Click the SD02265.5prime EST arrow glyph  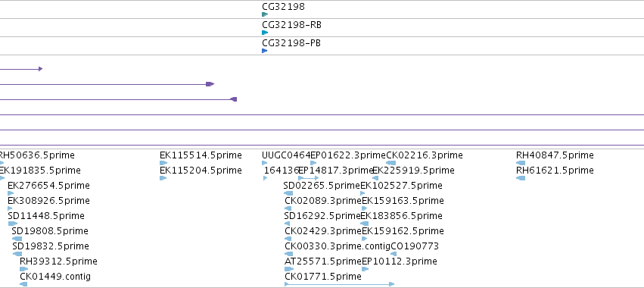(x=288, y=193)
